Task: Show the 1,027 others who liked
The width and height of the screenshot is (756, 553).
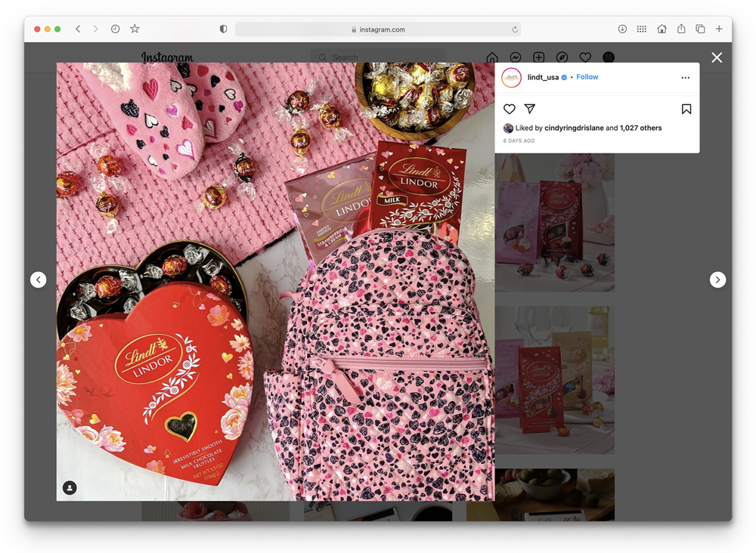Action: tap(640, 128)
